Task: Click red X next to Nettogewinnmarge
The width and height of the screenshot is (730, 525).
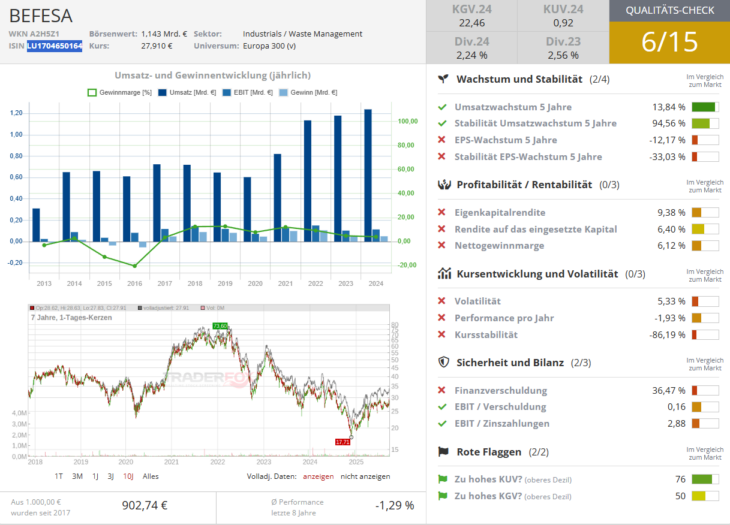Action: click(x=442, y=245)
